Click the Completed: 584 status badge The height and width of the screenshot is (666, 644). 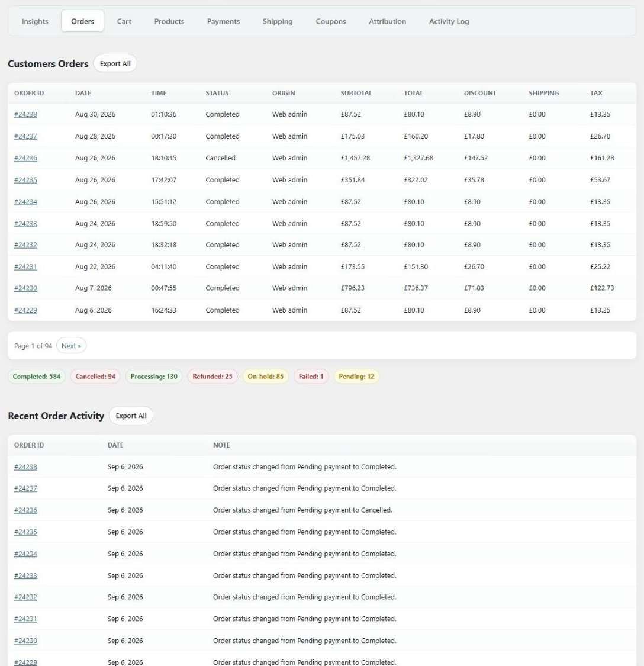[37, 377]
